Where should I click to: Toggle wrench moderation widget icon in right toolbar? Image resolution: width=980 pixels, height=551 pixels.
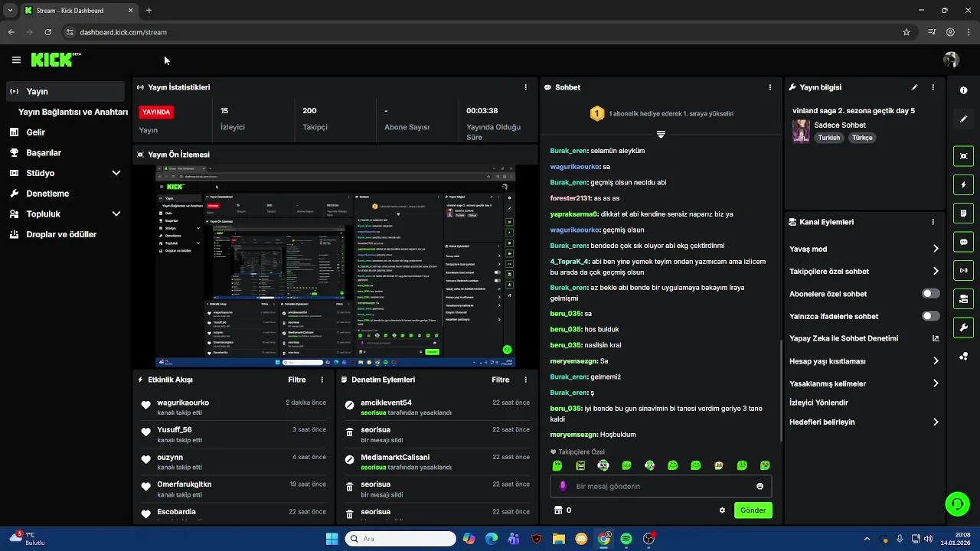[963, 328]
